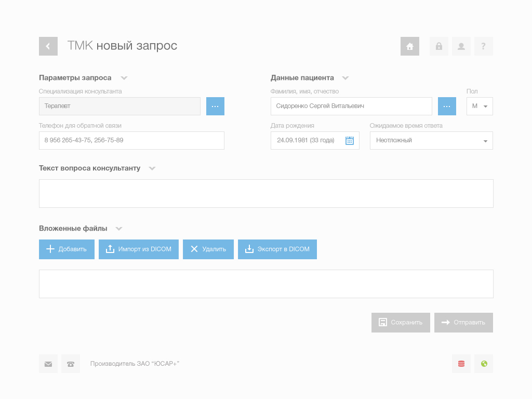Click Импорт из DICOM button

pos(139,249)
